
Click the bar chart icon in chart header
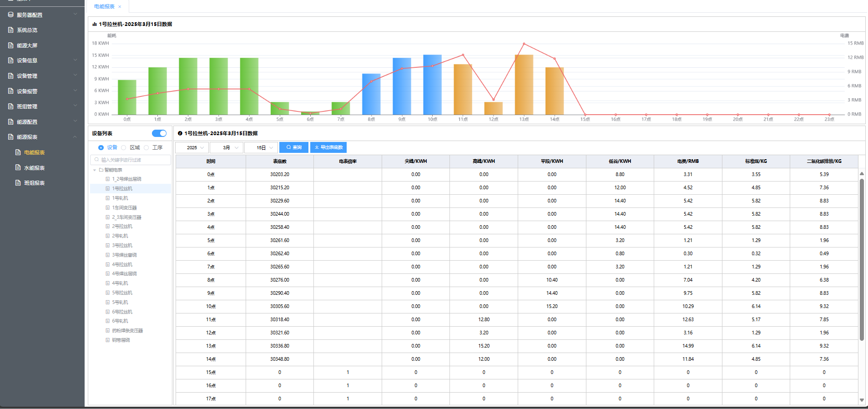[x=95, y=24]
